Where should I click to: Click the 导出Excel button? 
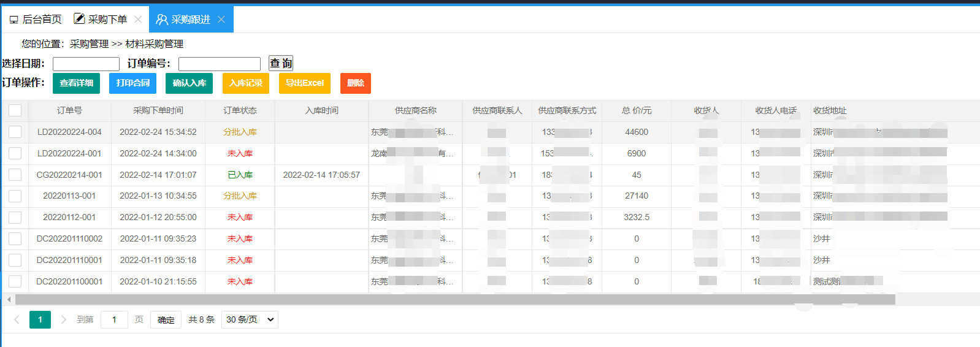[x=305, y=83]
